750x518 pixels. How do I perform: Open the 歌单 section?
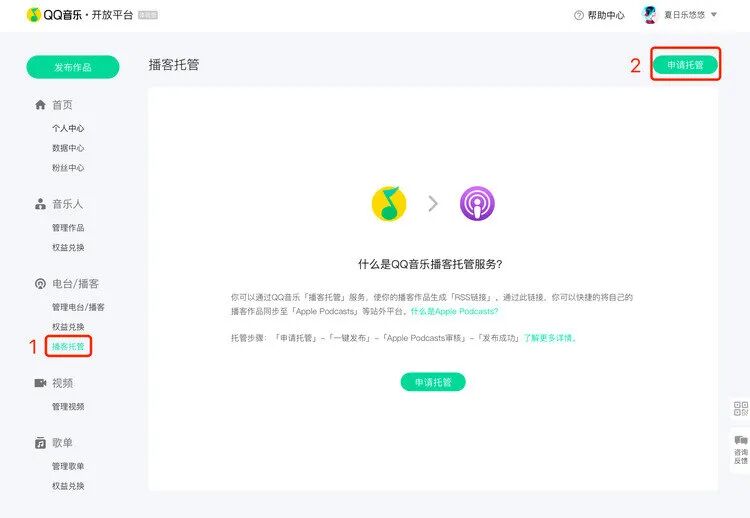tap(62, 443)
